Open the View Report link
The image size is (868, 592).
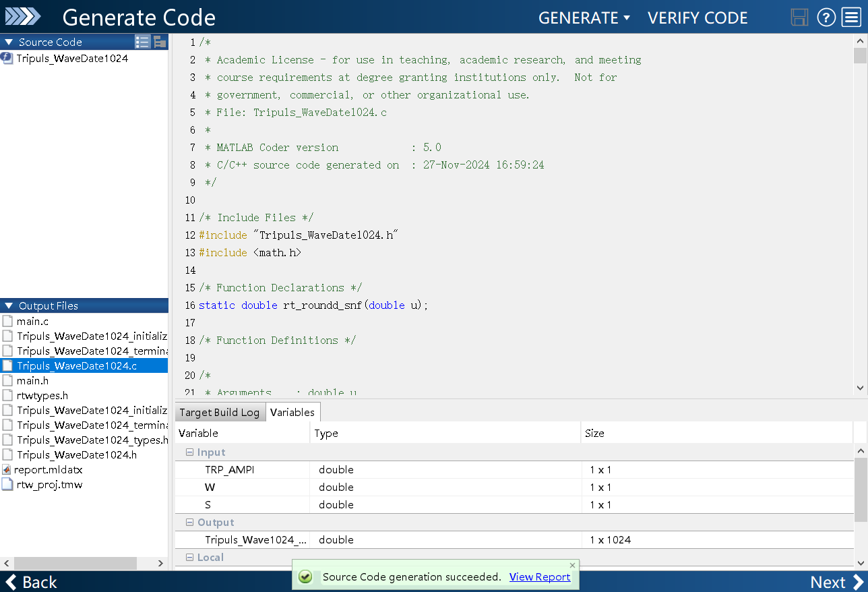(540, 577)
